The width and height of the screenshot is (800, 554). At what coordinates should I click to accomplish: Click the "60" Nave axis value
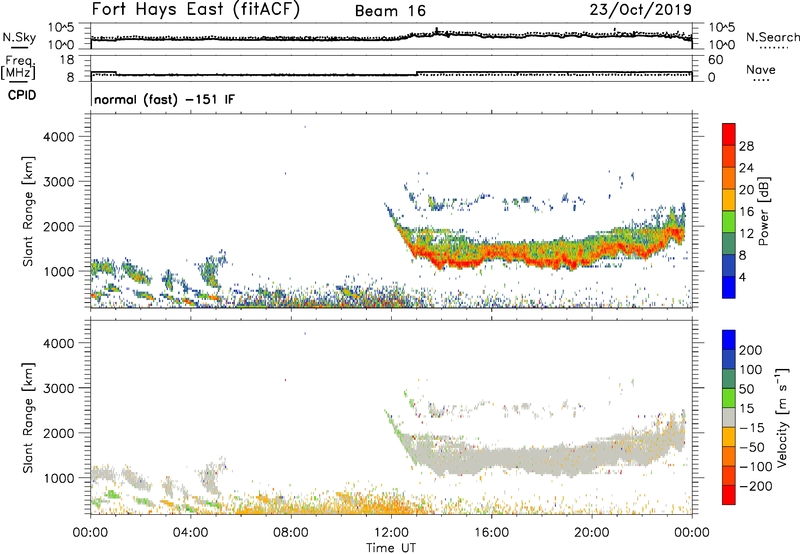pos(716,60)
